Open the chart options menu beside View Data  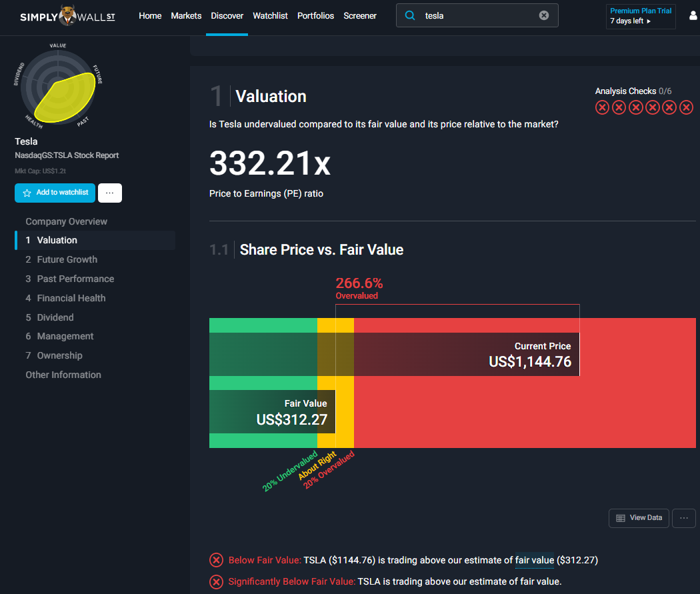coord(684,518)
